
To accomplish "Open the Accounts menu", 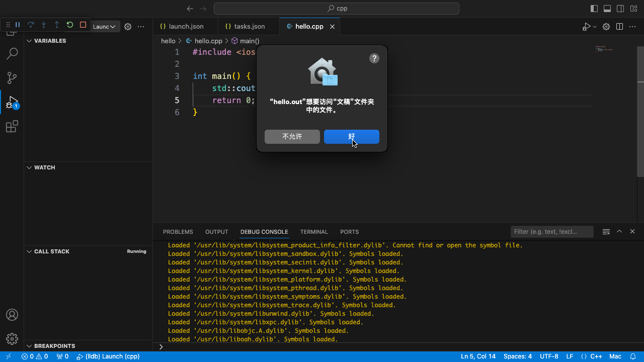I will click(12, 315).
